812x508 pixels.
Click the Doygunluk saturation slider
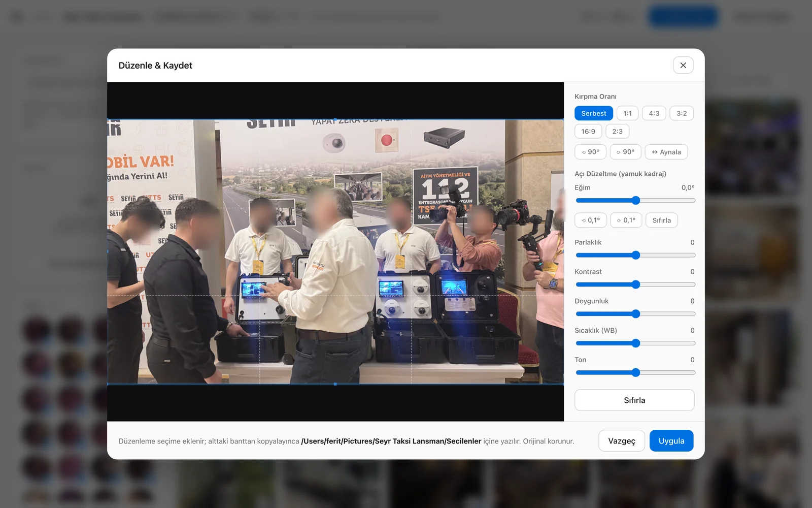[x=635, y=314]
